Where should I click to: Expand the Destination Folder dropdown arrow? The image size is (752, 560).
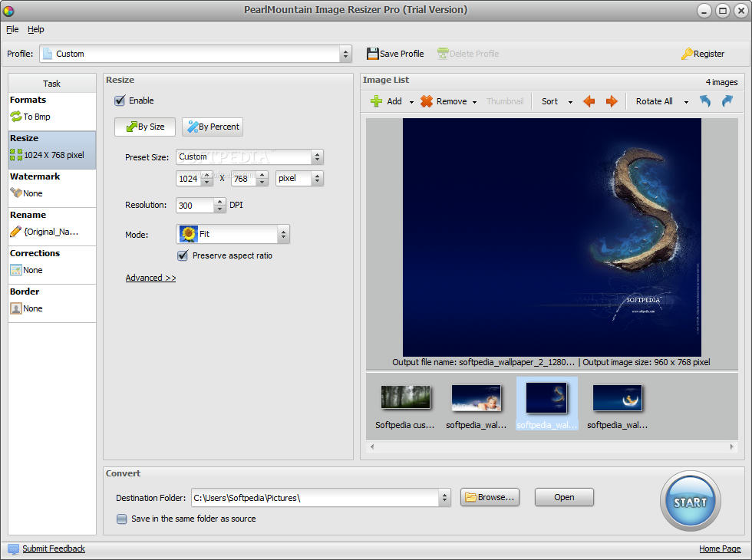tap(444, 498)
